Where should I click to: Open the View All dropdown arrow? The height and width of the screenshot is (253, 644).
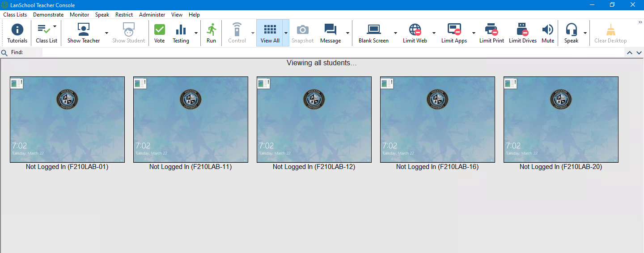(x=286, y=33)
